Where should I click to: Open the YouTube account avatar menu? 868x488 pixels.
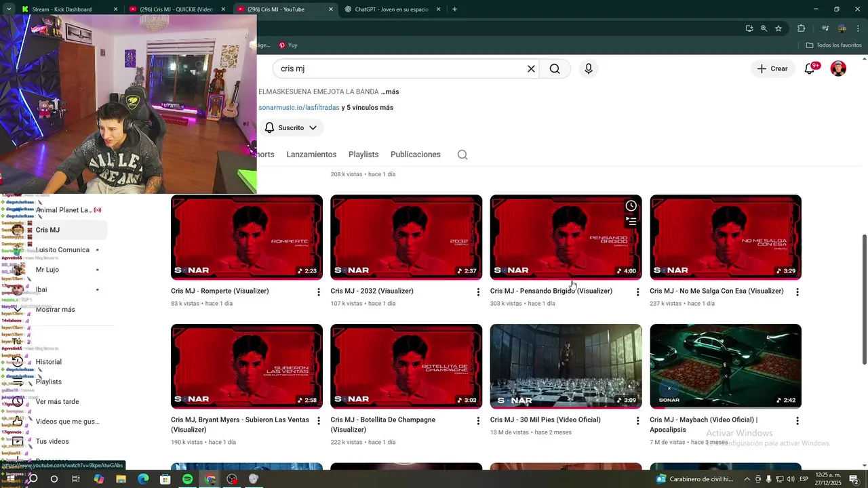pyautogui.click(x=839, y=68)
